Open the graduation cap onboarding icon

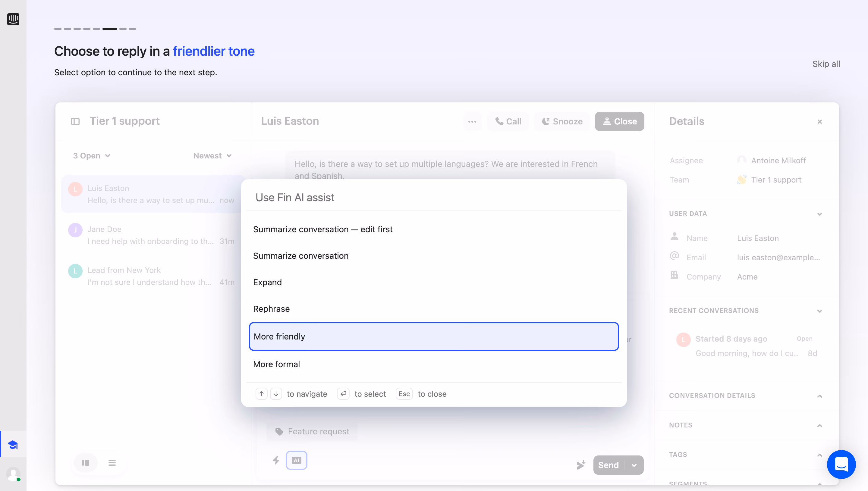[13, 445]
